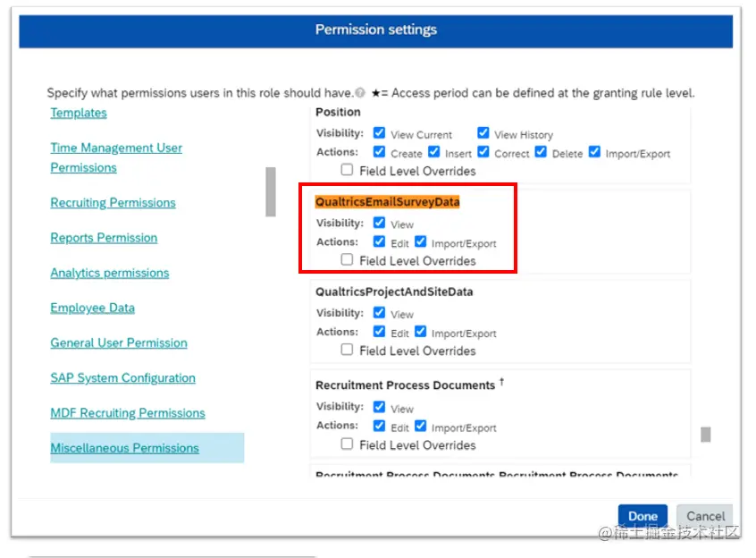756x558 pixels.
Task: Uncheck Position View History checkbox
Action: pyautogui.click(x=483, y=132)
